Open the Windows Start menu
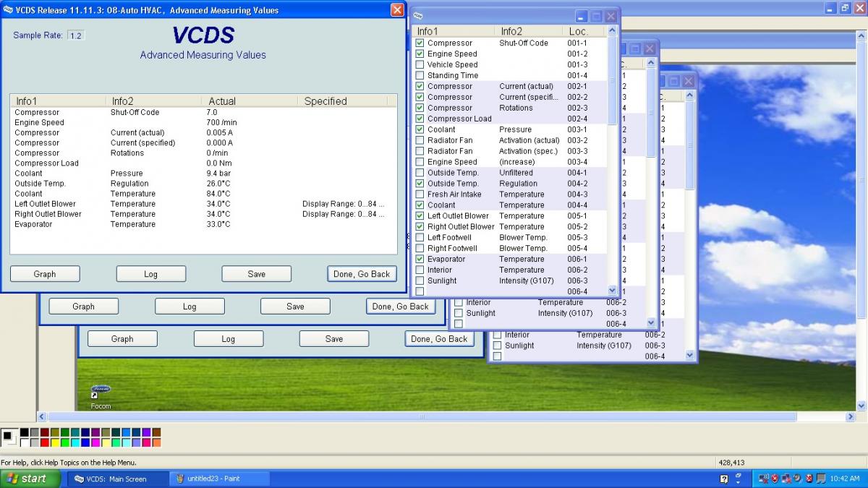 click(x=29, y=479)
